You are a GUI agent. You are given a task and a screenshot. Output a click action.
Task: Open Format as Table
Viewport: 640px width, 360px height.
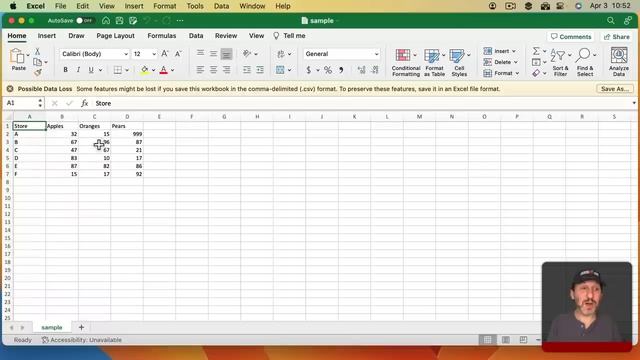pos(434,62)
